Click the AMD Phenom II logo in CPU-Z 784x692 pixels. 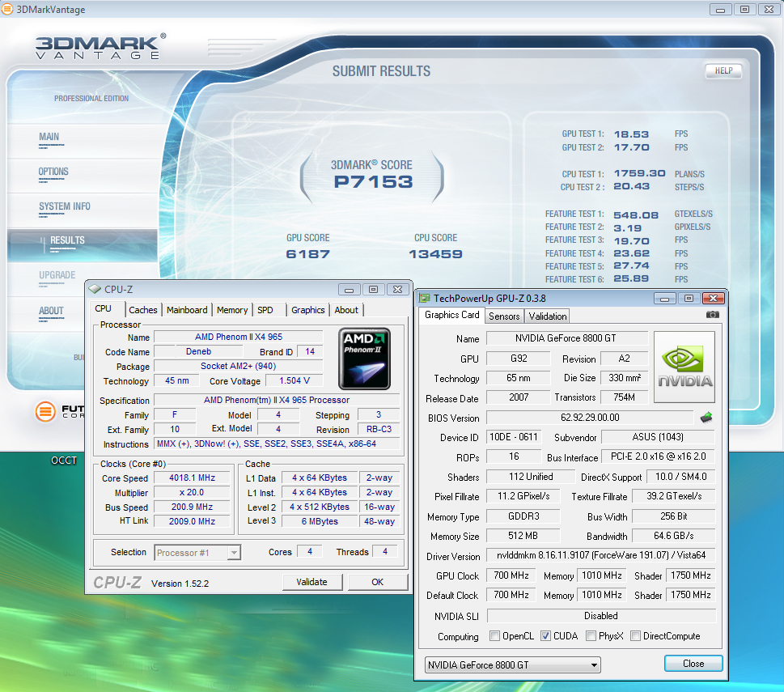pos(365,359)
